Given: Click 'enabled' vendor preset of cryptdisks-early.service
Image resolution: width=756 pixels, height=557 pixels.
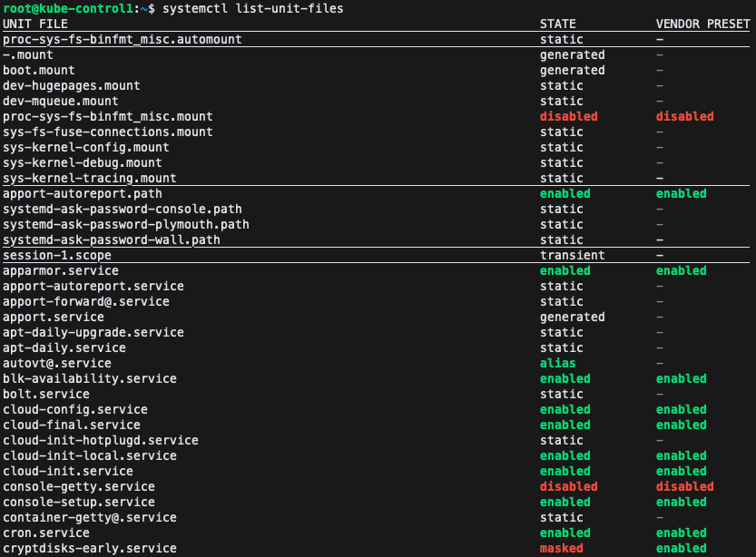Looking at the screenshot, I should click(682, 548).
